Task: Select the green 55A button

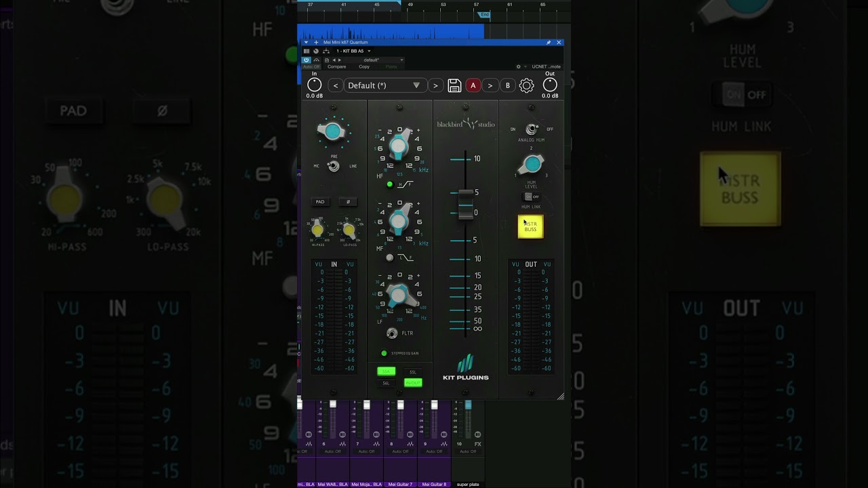Action: pyautogui.click(x=386, y=371)
